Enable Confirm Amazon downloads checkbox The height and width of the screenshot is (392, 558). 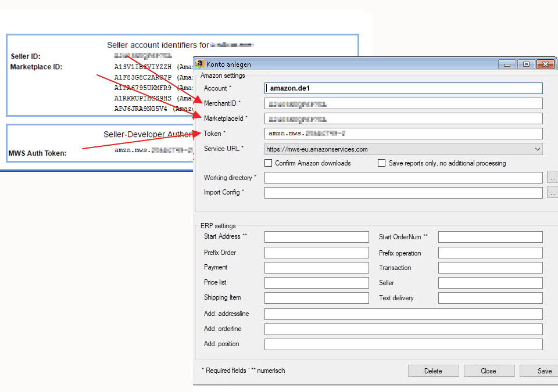click(x=269, y=163)
